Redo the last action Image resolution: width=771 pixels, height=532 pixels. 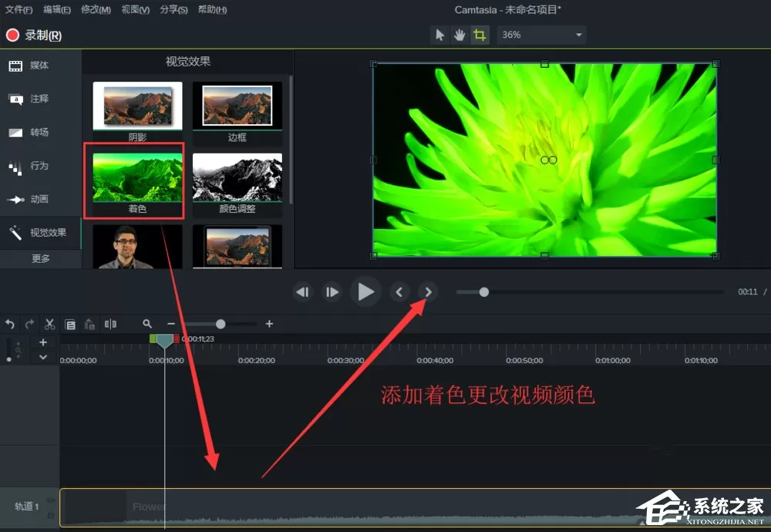click(x=30, y=324)
